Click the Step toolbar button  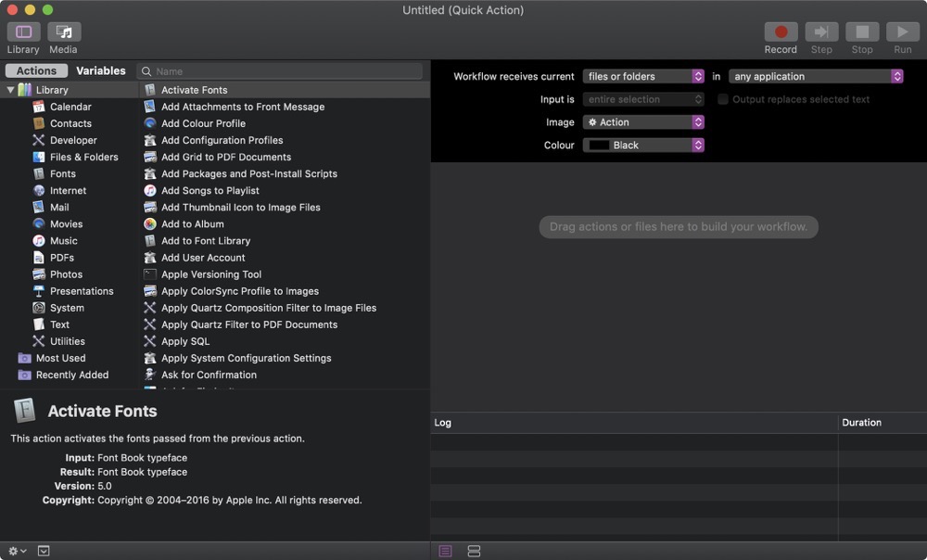821,32
